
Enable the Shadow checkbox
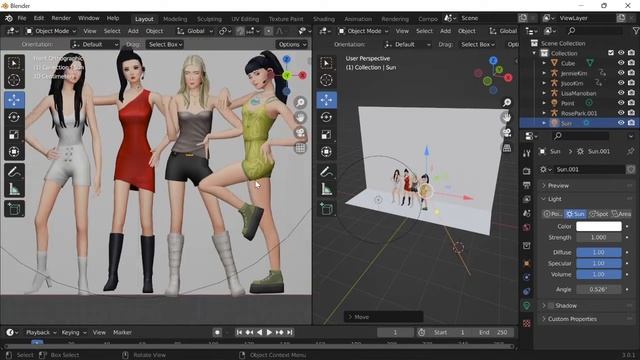click(551, 306)
